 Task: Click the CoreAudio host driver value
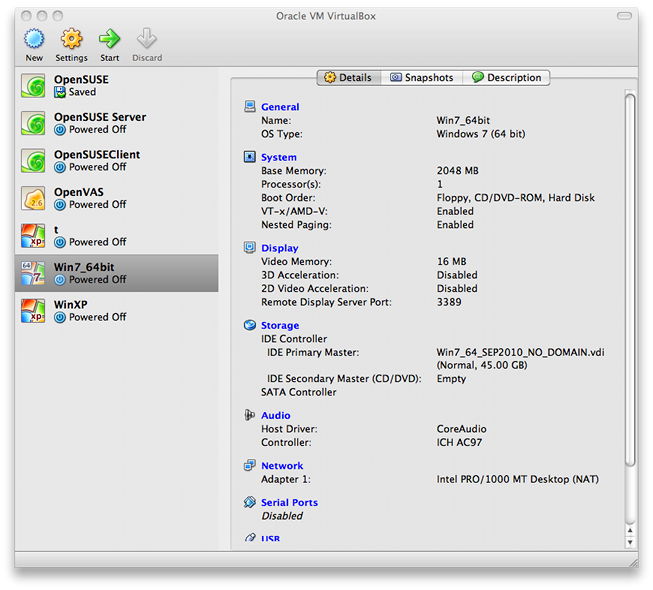461,429
